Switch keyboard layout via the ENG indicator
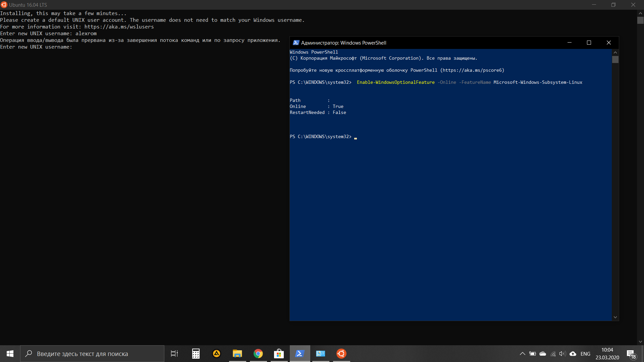The width and height of the screenshot is (644, 362). click(585, 354)
